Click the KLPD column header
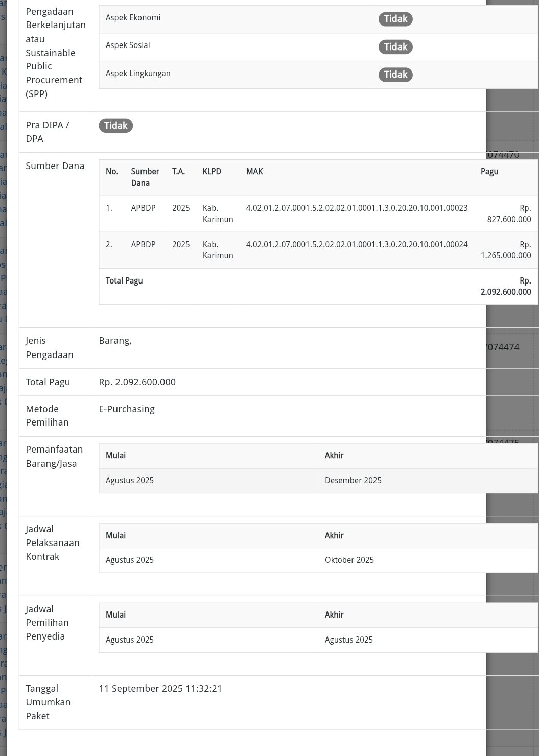 coord(212,172)
